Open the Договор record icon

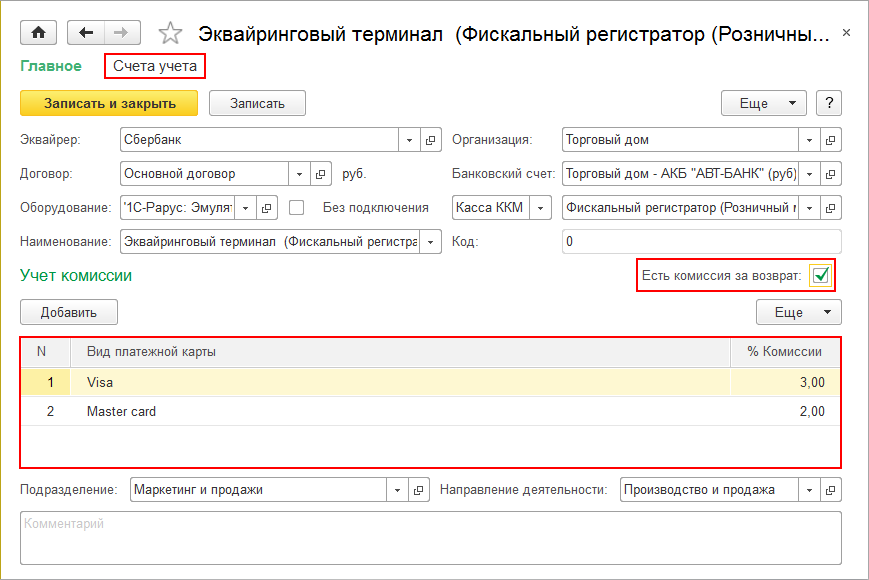(x=321, y=174)
